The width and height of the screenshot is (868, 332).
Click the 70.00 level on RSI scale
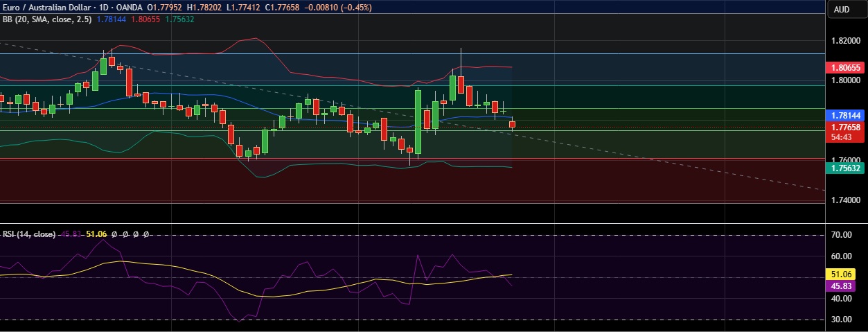841,236
